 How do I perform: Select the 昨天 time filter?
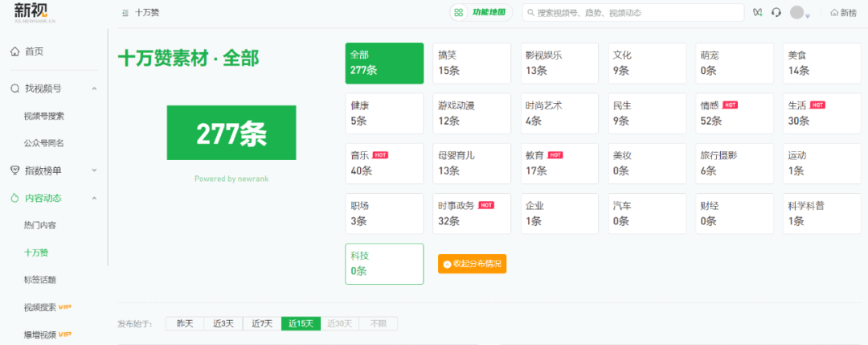click(x=185, y=323)
